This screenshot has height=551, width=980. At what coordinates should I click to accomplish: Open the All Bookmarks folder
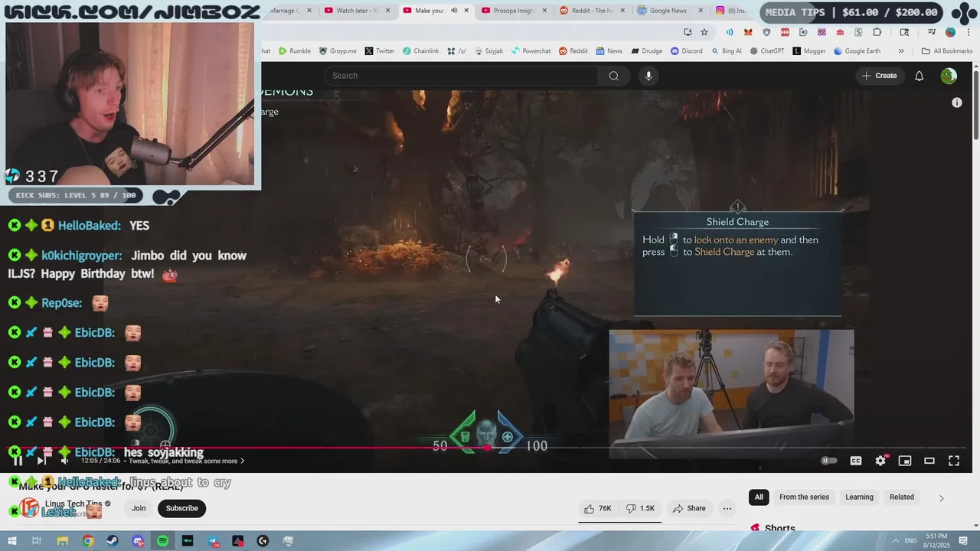point(947,51)
